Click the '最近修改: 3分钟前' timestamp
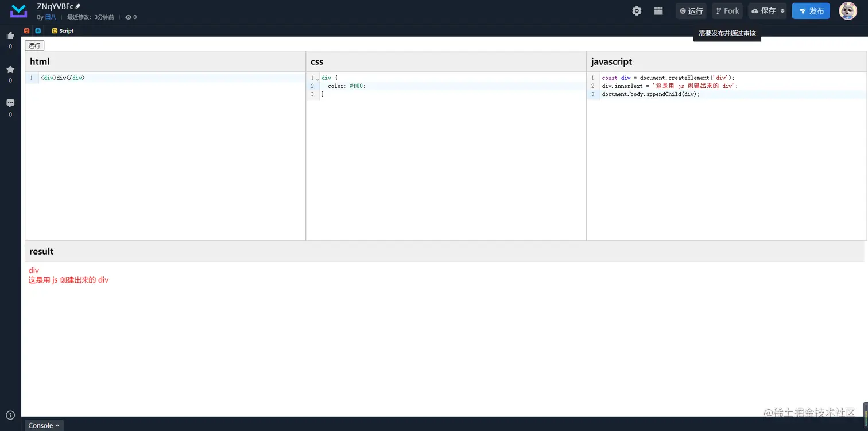 [90, 17]
